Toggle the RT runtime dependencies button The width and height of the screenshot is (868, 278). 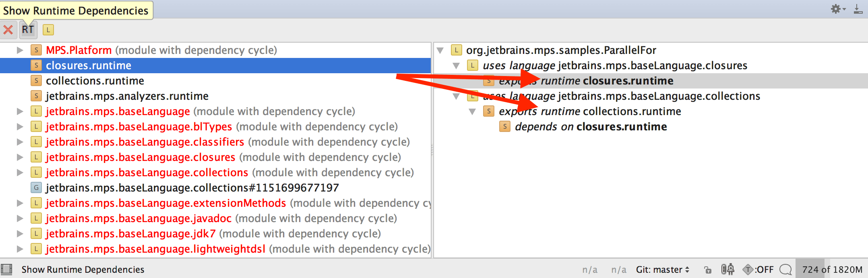click(x=28, y=30)
